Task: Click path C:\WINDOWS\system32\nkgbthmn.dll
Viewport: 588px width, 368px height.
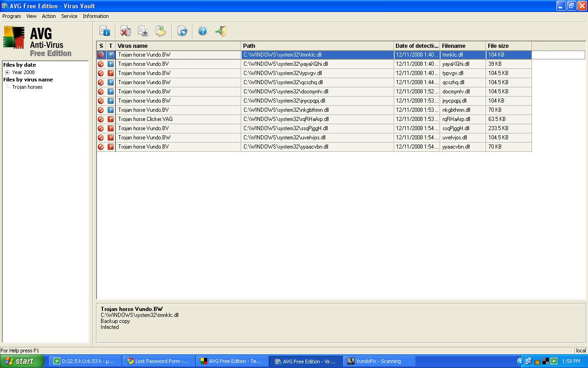Action: click(x=286, y=110)
